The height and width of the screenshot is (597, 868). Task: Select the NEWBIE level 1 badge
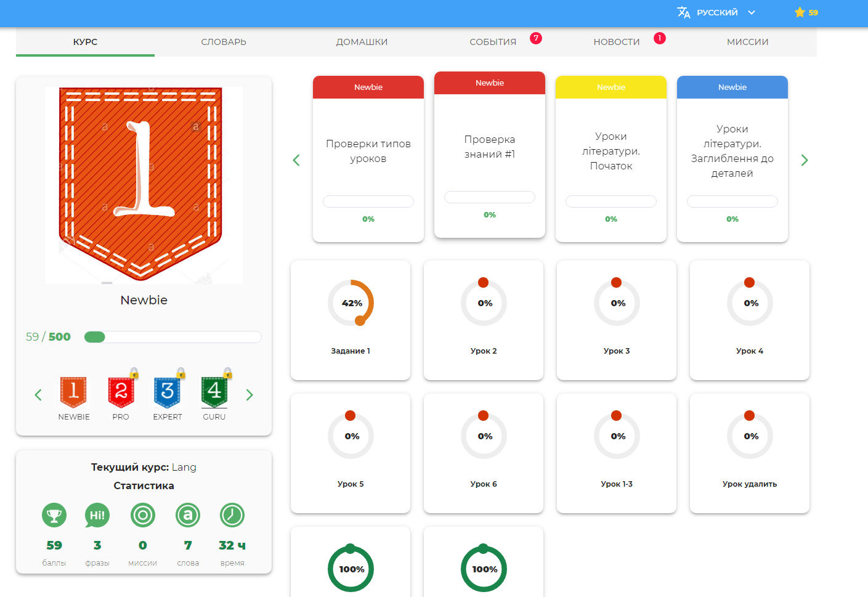73,392
